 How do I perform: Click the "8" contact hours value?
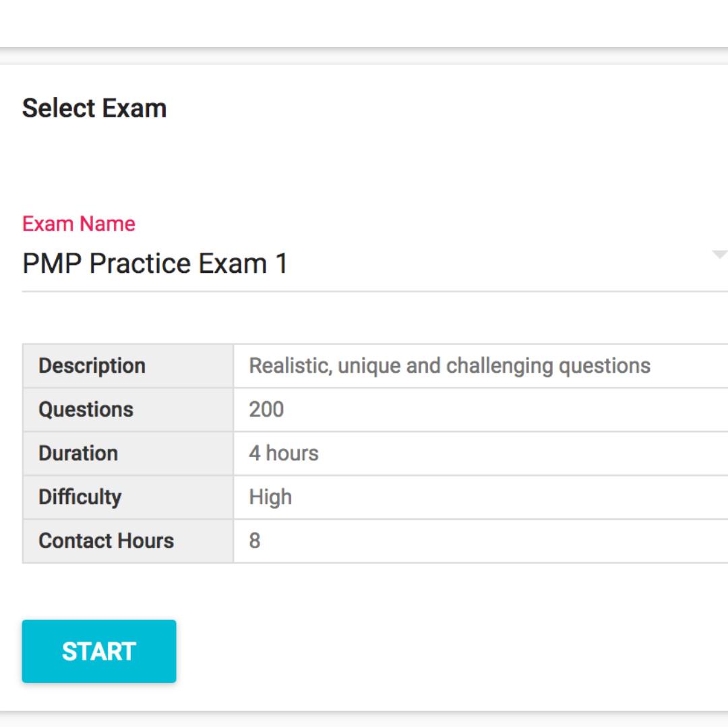click(253, 541)
